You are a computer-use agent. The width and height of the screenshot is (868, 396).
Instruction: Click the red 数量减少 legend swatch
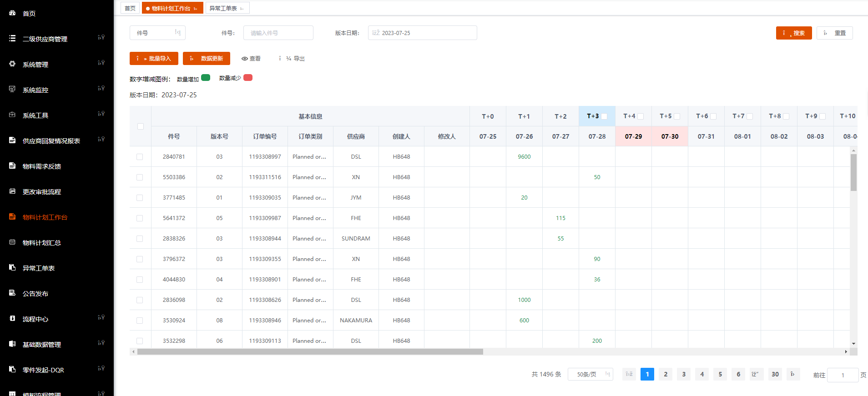(x=248, y=77)
